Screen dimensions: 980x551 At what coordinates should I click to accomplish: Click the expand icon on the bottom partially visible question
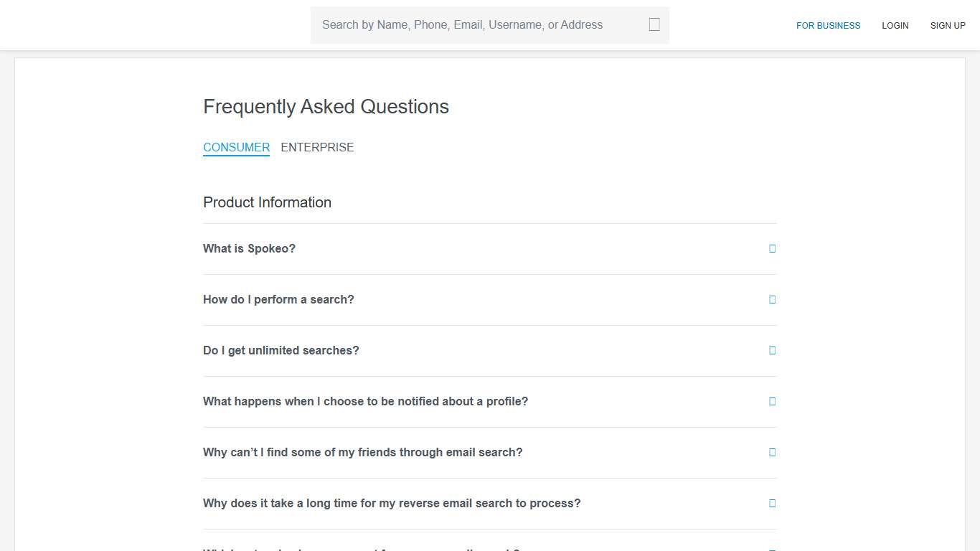pos(772,548)
